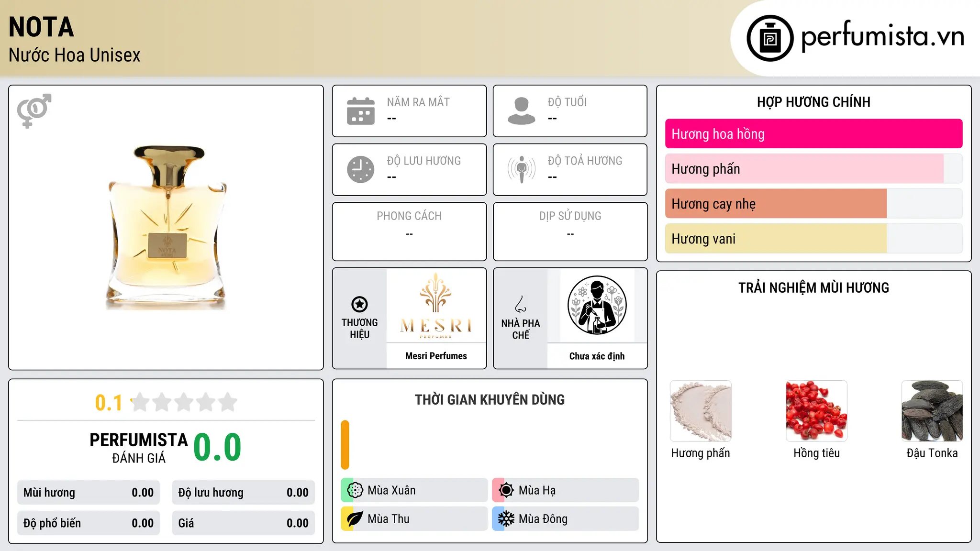Select the Mùa Hạ season button
Viewport: 980px width, 551px height.
565,490
